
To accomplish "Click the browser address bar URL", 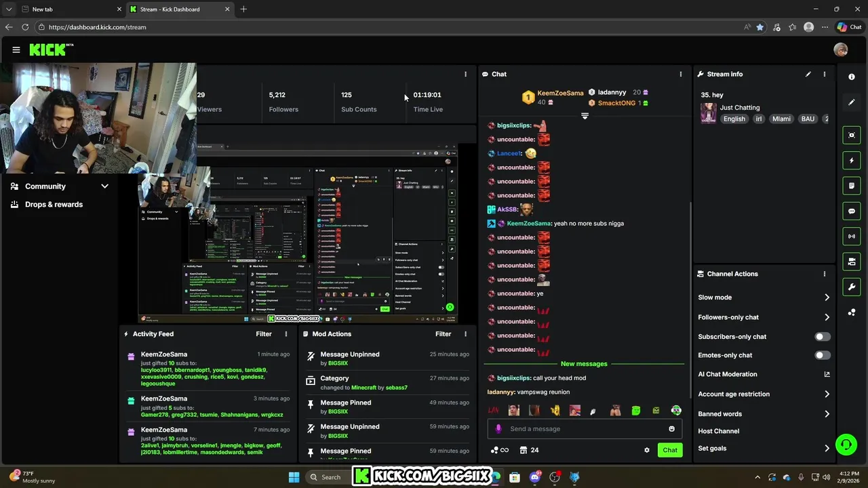I will (97, 27).
